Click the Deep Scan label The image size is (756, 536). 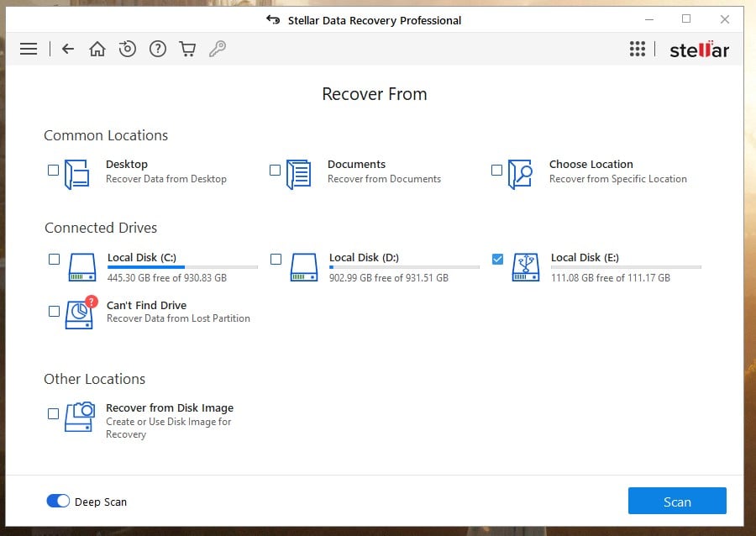pos(101,502)
